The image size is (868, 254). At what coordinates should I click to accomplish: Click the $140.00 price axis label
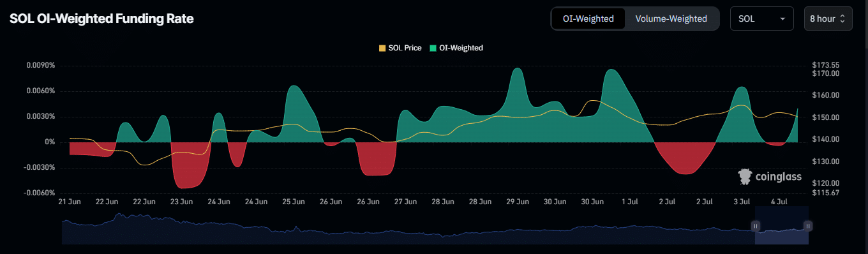click(825, 140)
